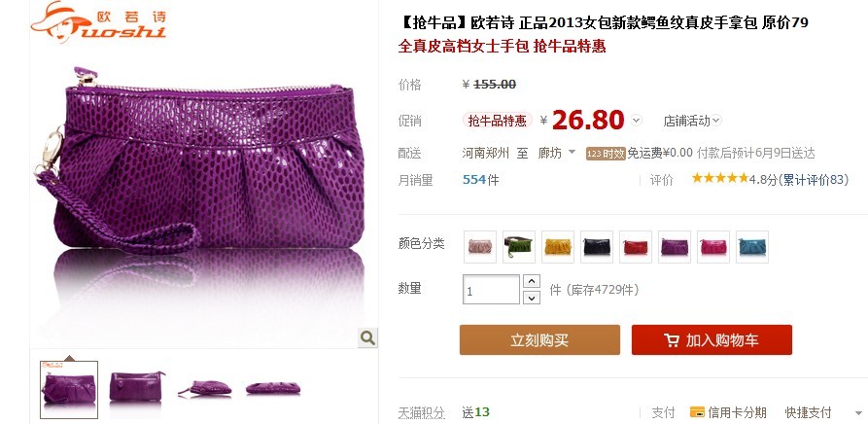Expand the promotion price dropdown arrow
Image resolution: width=868 pixels, height=424 pixels.
pyautogui.click(x=637, y=121)
